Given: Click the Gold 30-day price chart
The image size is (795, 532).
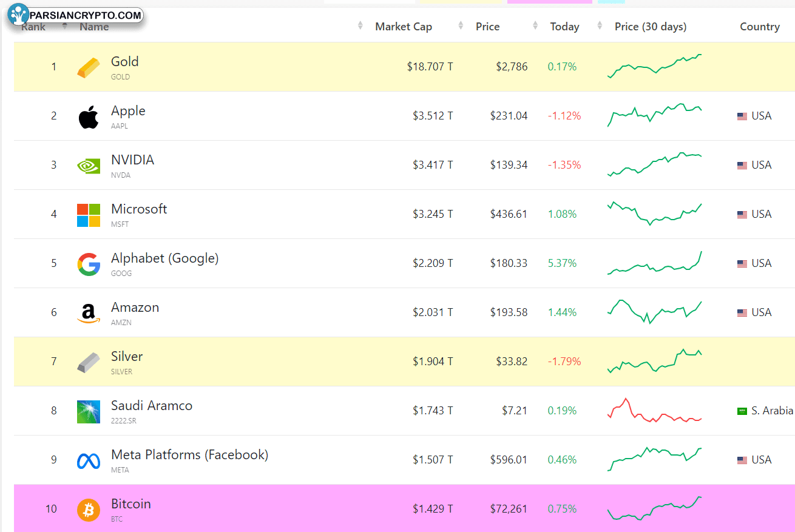Looking at the screenshot, I should 654,66.
